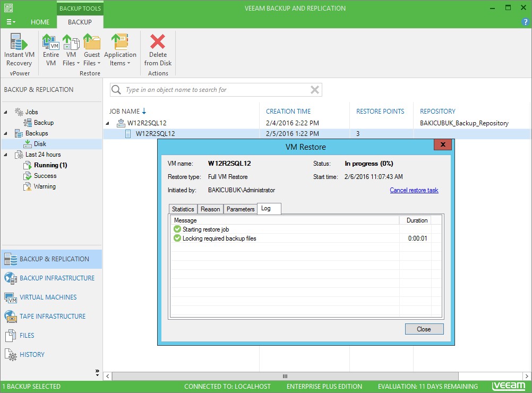Sort by REPOSITORY column
Viewport: 532px width, 393px height.
(x=437, y=112)
